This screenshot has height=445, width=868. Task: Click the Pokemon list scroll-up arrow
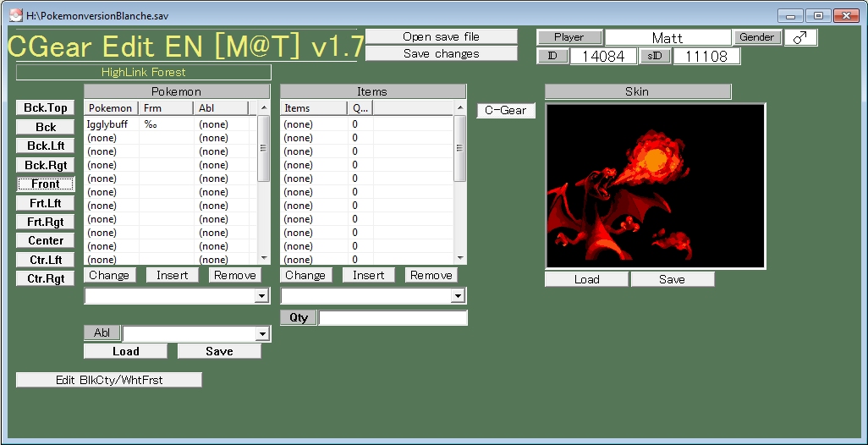click(263, 107)
